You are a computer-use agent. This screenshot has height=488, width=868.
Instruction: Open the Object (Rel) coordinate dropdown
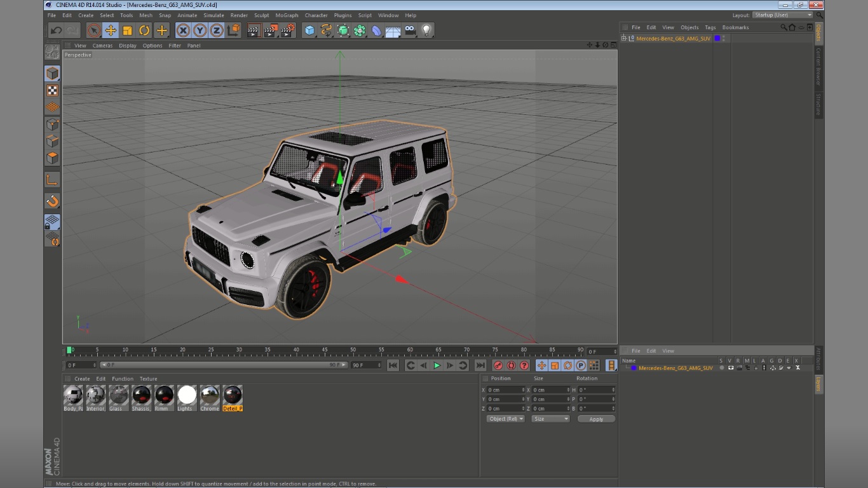(506, 419)
